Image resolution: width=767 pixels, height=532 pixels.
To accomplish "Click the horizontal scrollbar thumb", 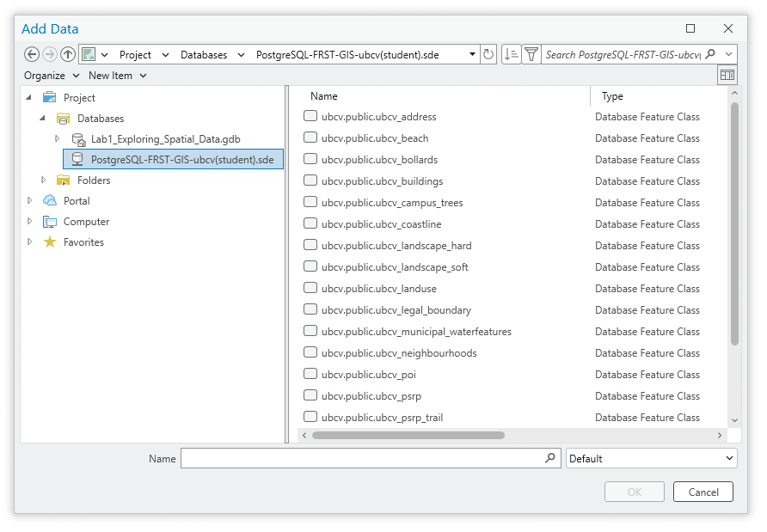I will click(408, 435).
